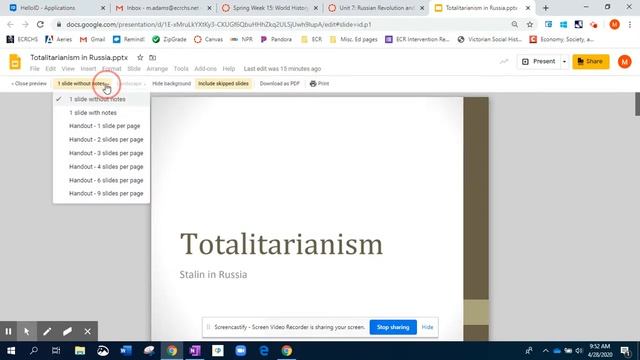Click the Present button
Viewport: 640px width, 360px height.
tap(539, 62)
